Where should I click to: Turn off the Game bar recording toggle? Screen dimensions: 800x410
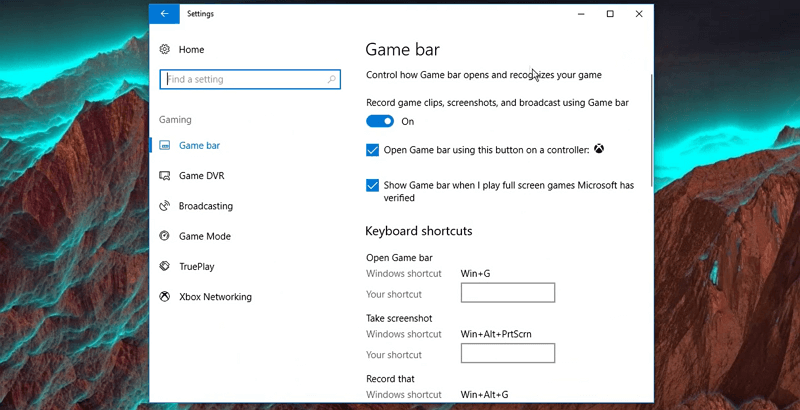point(380,121)
